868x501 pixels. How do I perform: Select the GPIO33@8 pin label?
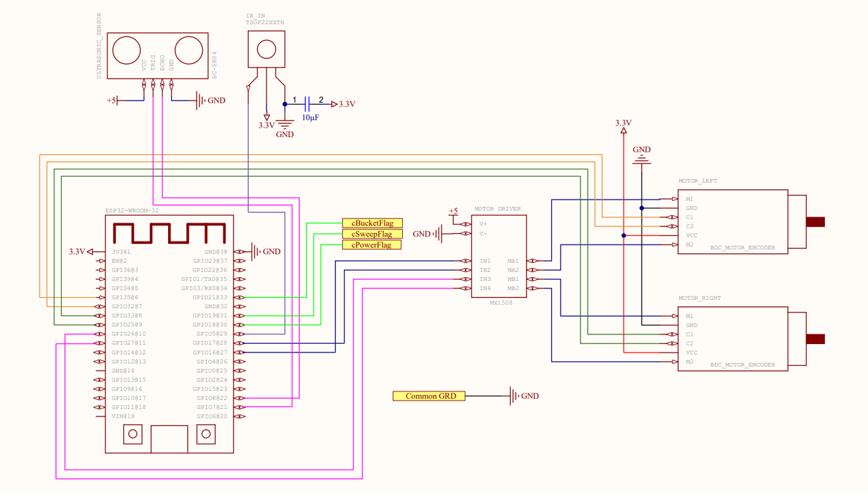point(127,316)
